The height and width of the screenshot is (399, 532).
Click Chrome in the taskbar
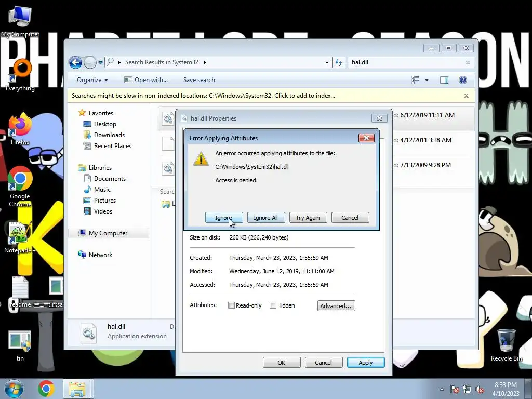46,389
